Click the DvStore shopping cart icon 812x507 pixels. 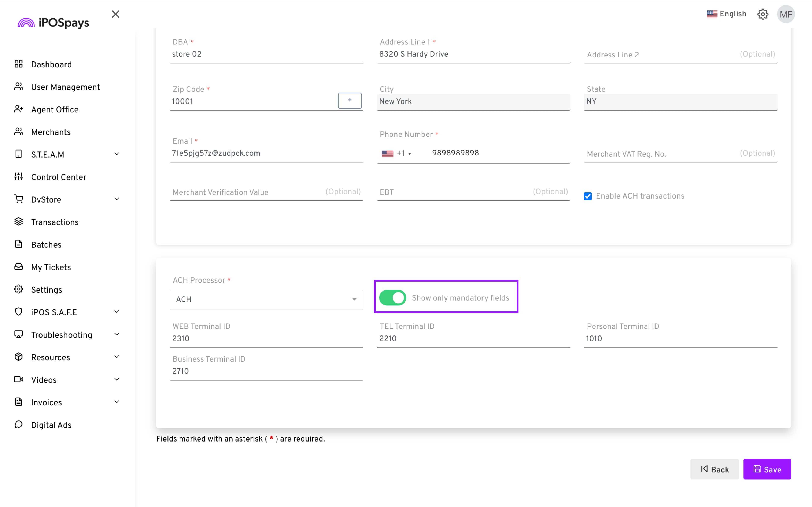point(19,199)
